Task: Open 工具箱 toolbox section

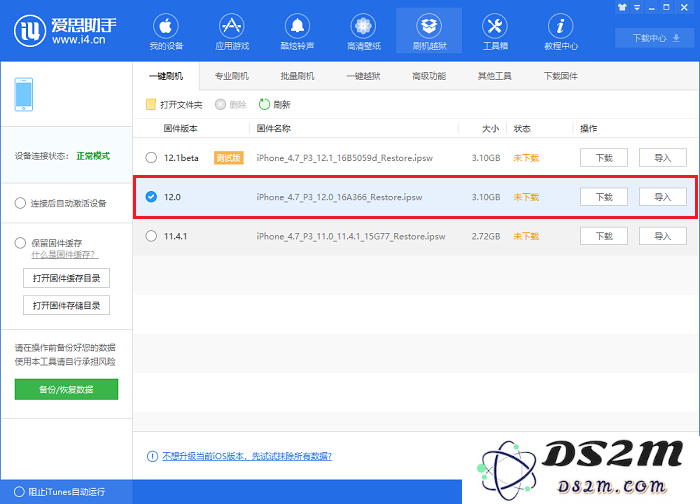Action: click(x=495, y=31)
